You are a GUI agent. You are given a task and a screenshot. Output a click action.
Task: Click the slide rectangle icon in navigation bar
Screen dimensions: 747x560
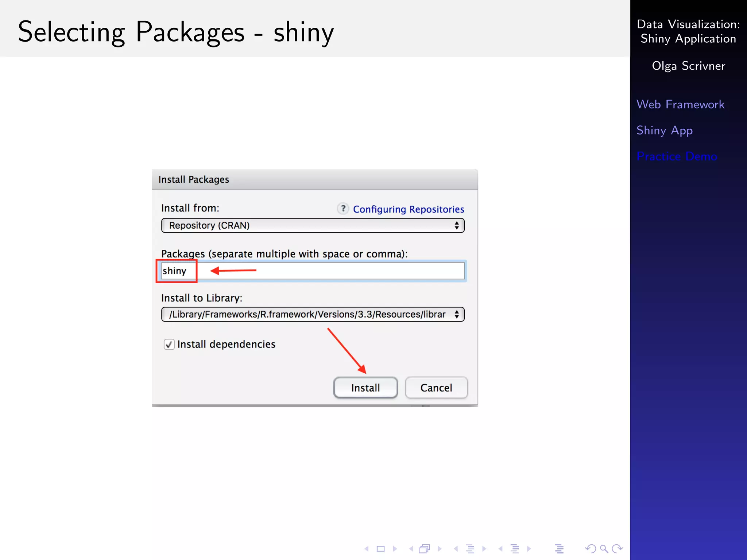(380, 549)
